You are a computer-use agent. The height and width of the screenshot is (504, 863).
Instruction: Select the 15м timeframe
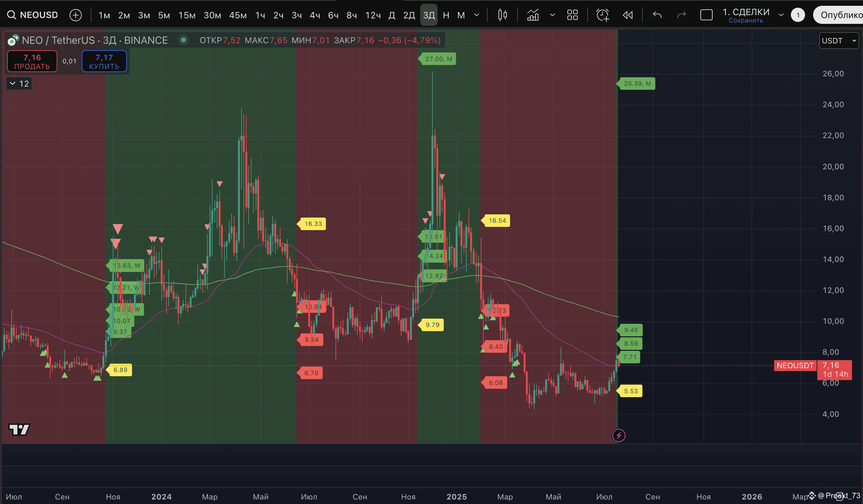click(x=187, y=15)
